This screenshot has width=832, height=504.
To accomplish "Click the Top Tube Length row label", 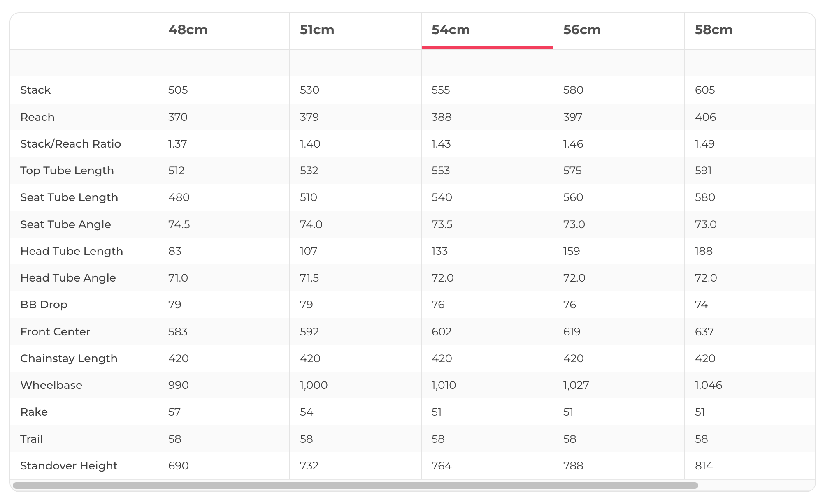I will (67, 171).
